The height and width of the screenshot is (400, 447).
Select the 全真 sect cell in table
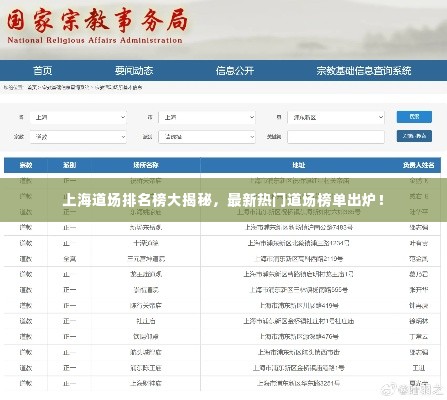[69, 259]
